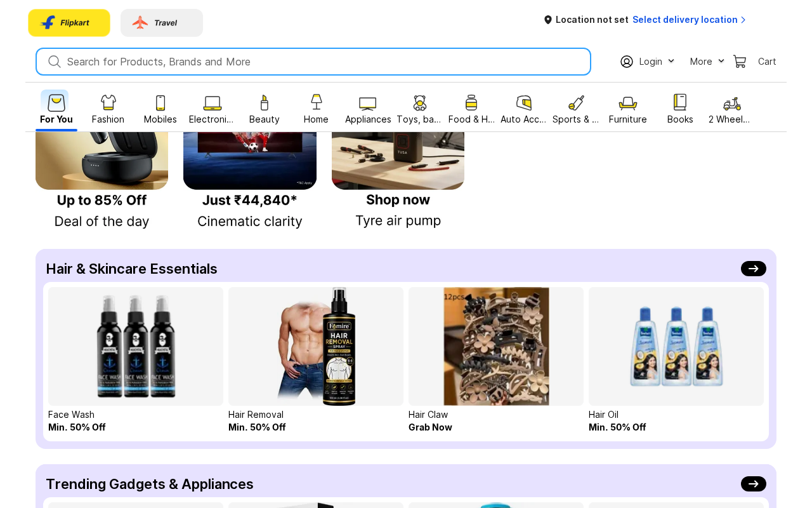The width and height of the screenshot is (812, 508).
Task: Open the Hair Oil product thumbnail
Action: [x=676, y=346]
